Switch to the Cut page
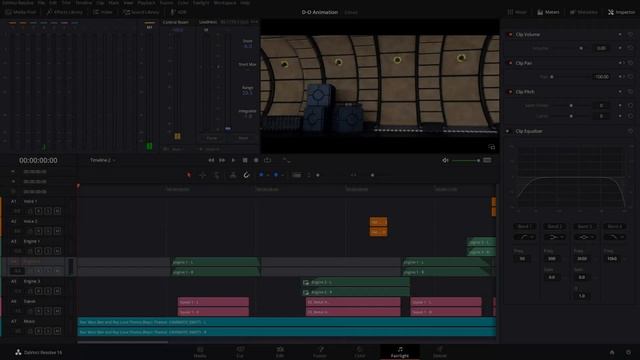 click(240, 352)
